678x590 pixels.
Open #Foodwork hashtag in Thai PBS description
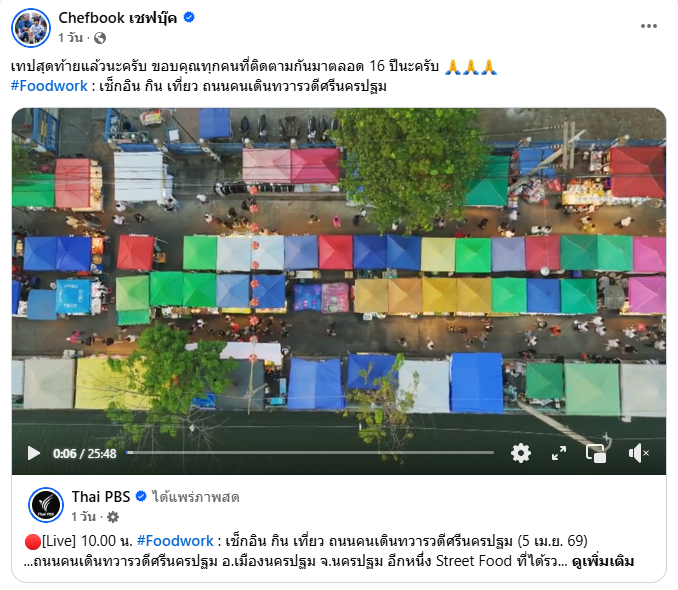(175, 541)
